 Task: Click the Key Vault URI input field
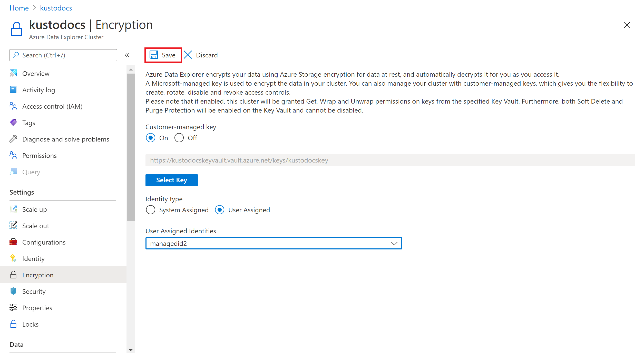[390, 160]
